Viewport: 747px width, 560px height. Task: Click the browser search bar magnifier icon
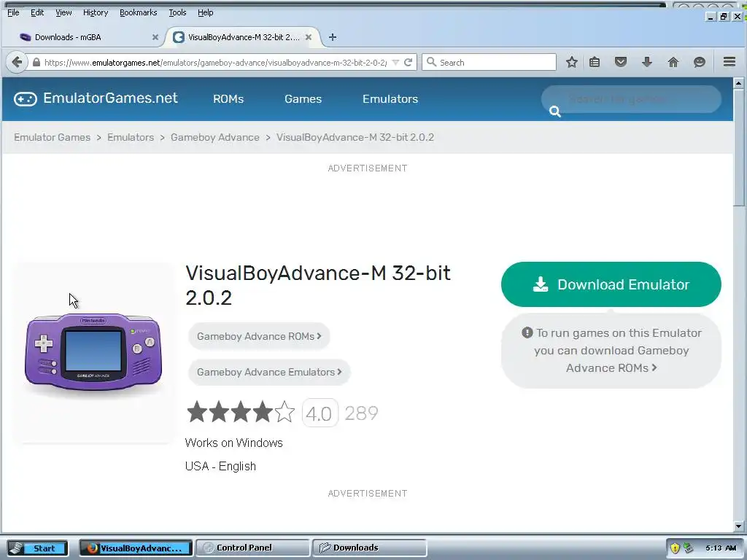click(x=431, y=63)
